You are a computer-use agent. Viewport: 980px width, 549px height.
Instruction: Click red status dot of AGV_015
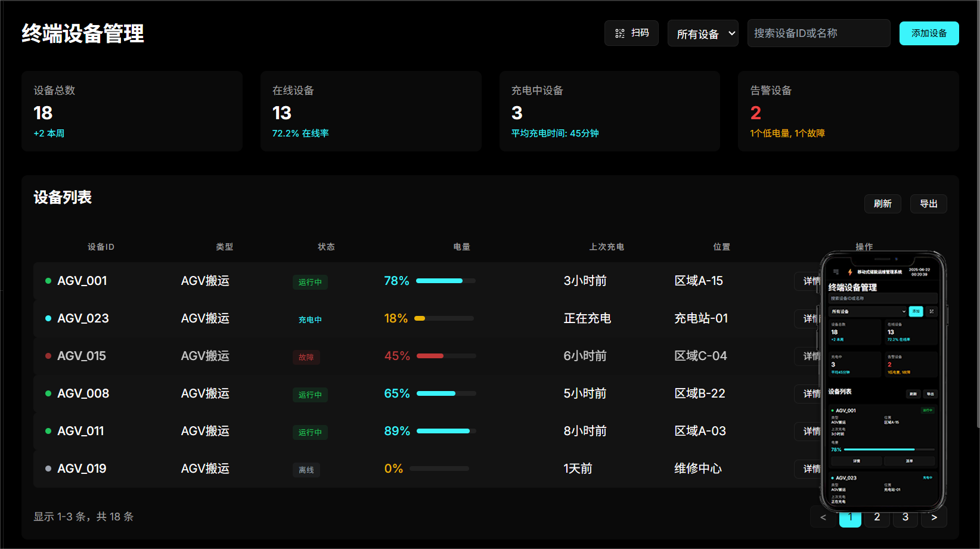pos(48,356)
